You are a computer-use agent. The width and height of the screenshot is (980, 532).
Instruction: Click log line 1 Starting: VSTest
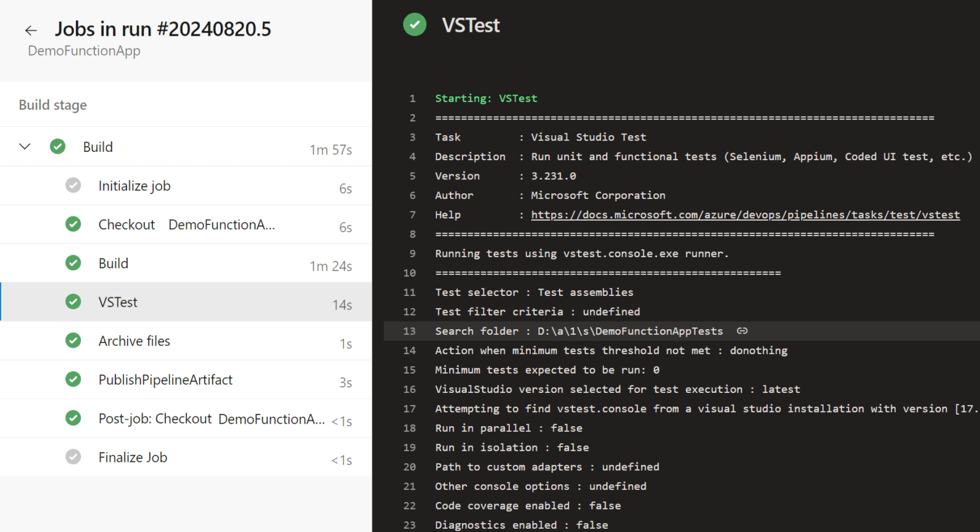point(486,98)
